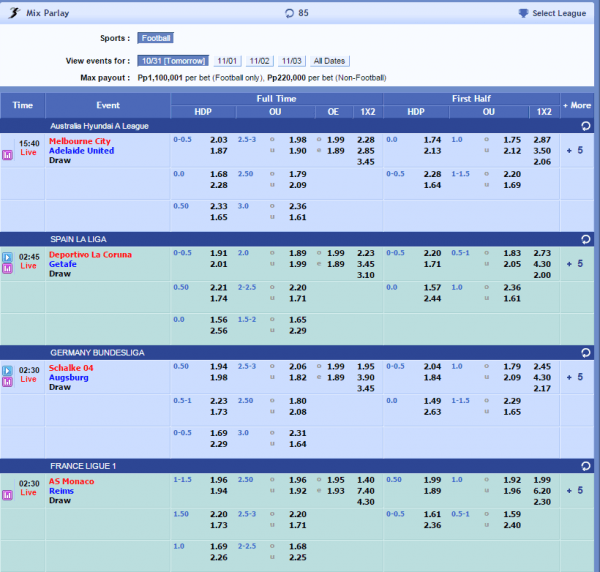
Task: Open statistics icon for Deportivo La Coruna match
Action: click(x=7, y=268)
